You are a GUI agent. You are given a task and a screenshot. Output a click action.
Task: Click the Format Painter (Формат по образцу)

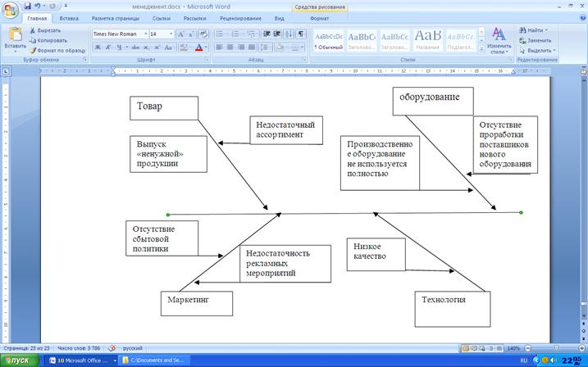(x=61, y=50)
